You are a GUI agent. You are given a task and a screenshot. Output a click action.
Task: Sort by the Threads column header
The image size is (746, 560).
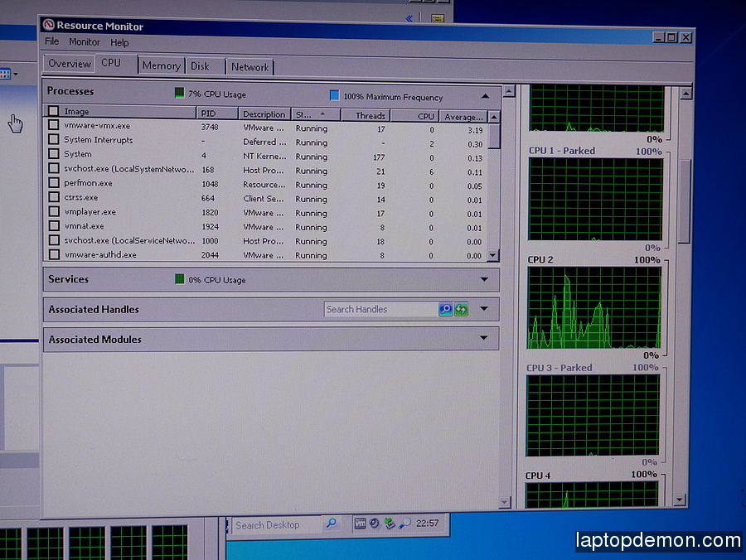pos(366,115)
